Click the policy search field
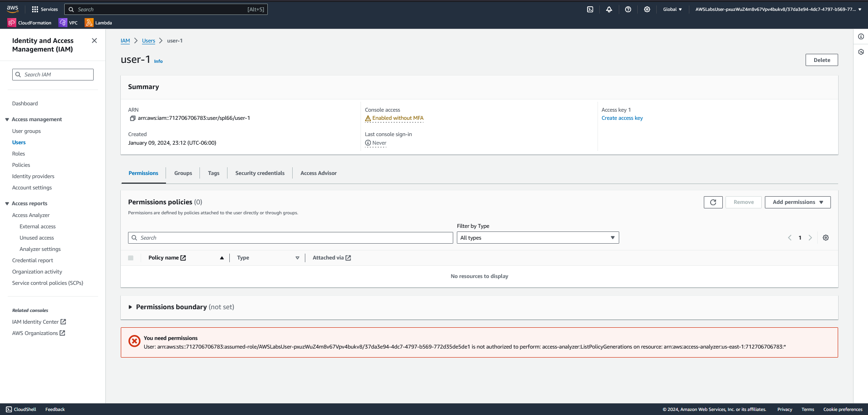Screen dimensions: 868x415 (x=290, y=237)
